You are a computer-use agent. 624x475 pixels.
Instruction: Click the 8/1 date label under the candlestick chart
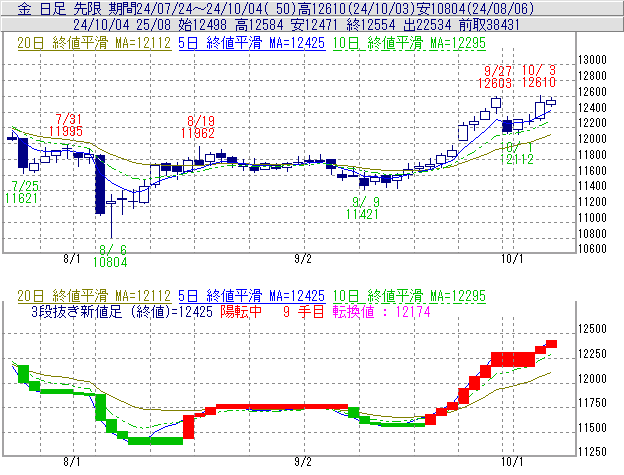(72, 259)
